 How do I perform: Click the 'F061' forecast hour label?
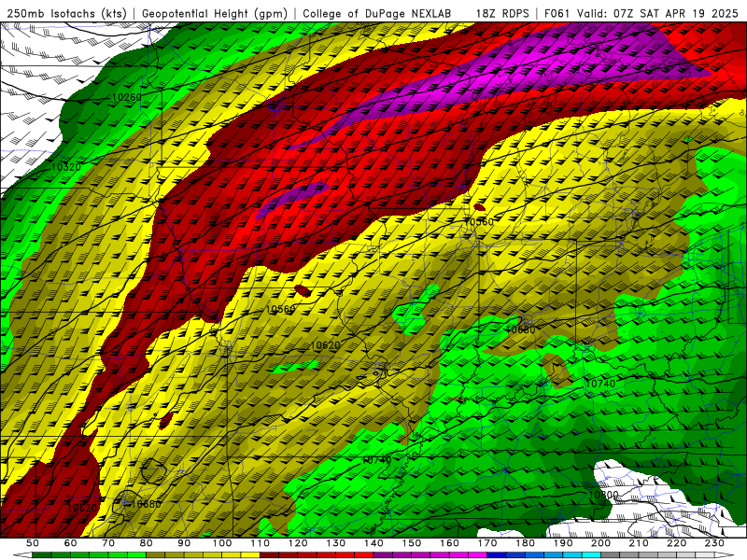(557, 13)
